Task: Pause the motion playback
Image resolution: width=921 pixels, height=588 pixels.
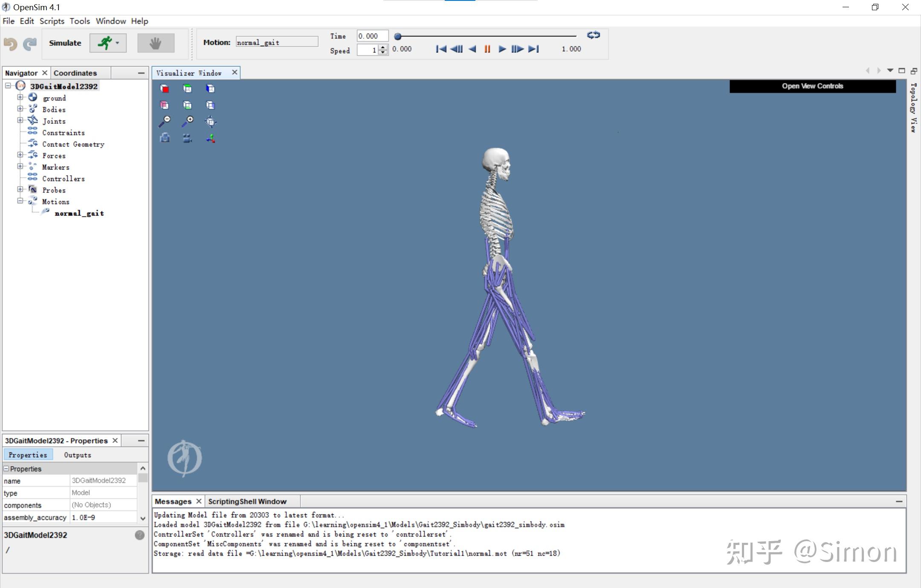Action: pyautogui.click(x=487, y=49)
